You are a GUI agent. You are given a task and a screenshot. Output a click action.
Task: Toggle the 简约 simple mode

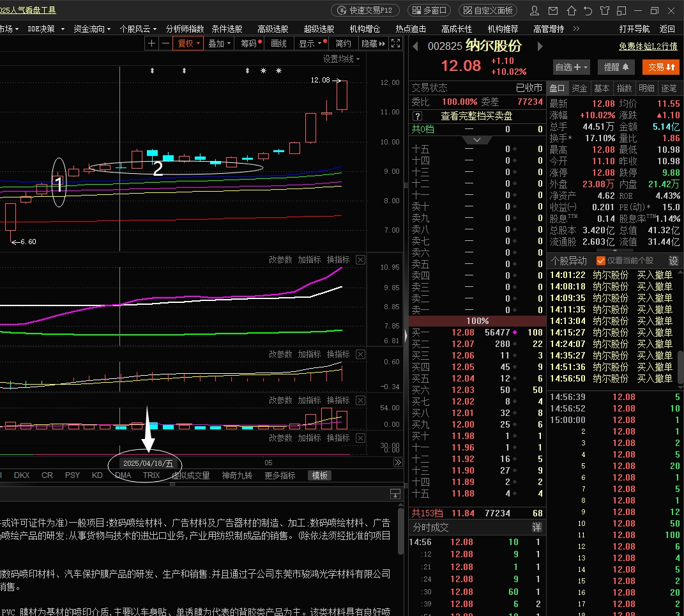344,43
